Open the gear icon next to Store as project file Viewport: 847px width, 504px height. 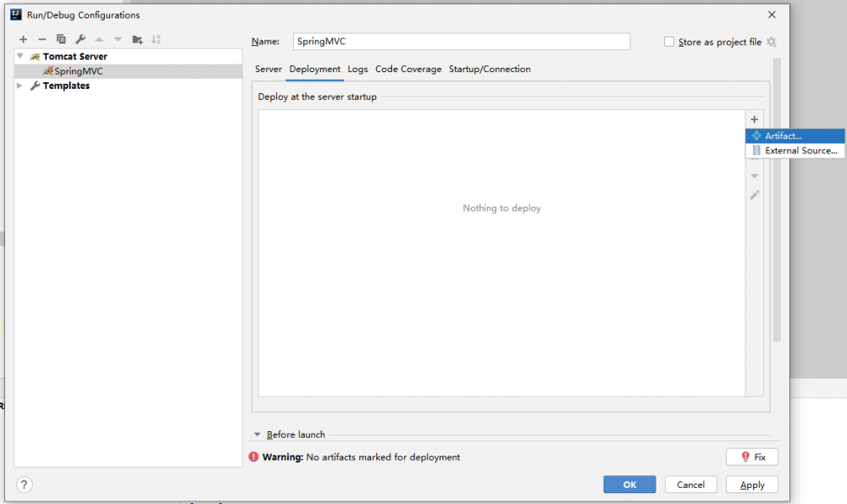(x=772, y=42)
